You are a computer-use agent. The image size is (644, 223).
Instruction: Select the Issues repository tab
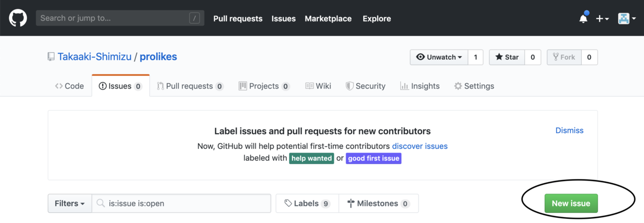point(121,86)
